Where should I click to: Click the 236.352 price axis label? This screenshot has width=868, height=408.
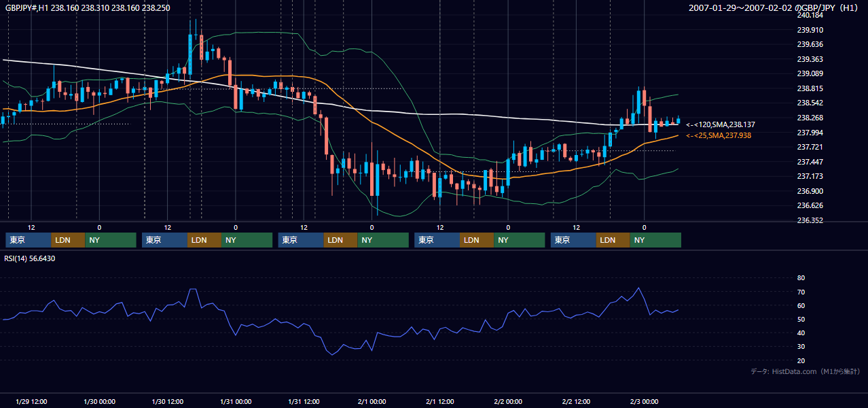[x=810, y=220]
